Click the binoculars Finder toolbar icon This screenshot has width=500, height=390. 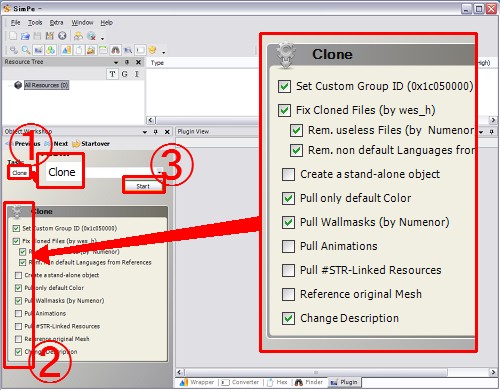(115, 50)
